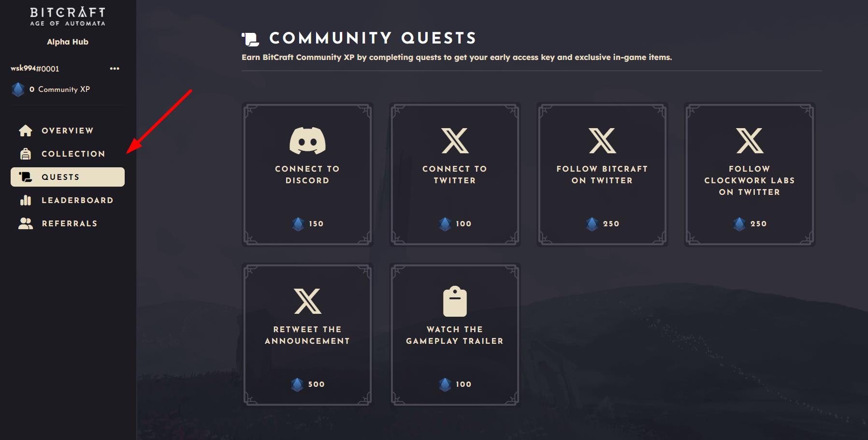Select the Quests menu item

pos(68,177)
